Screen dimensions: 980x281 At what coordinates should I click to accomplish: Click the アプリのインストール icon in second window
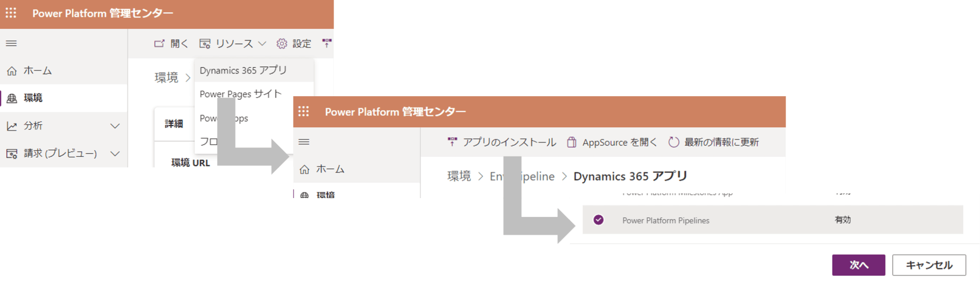pos(452,141)
